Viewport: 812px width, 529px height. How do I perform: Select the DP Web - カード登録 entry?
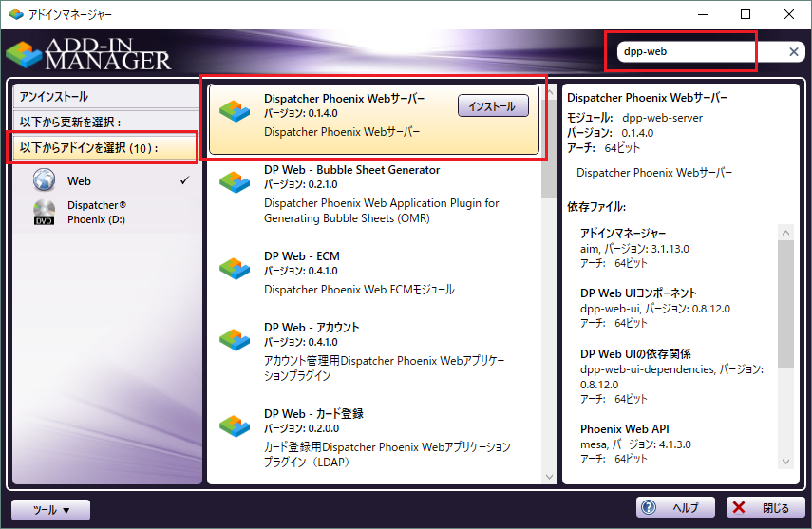[374, 438]
